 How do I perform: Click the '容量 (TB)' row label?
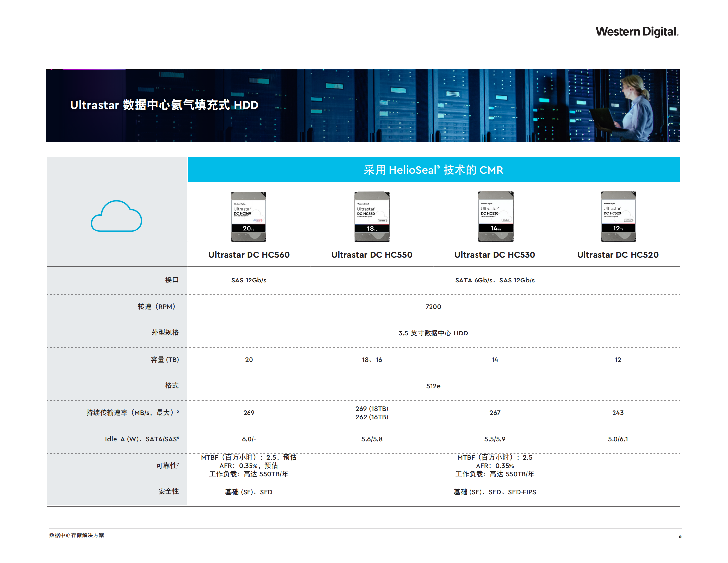click(x=165, y=360)
